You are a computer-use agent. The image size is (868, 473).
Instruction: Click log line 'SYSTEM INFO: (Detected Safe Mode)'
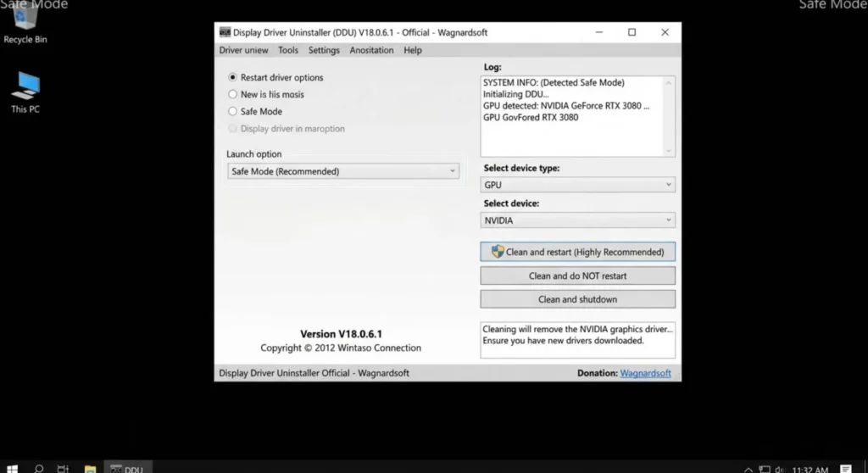(554, 82)
